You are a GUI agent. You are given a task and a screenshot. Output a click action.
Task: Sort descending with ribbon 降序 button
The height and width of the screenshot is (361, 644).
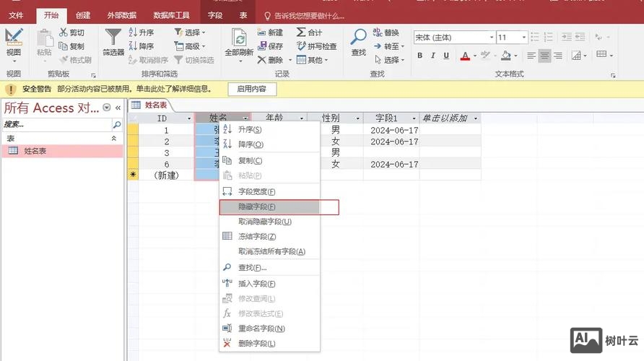pos(142,46)
